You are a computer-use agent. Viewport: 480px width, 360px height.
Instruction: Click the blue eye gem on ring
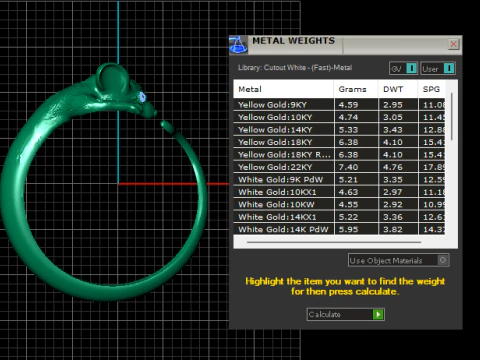coord(142,97)
